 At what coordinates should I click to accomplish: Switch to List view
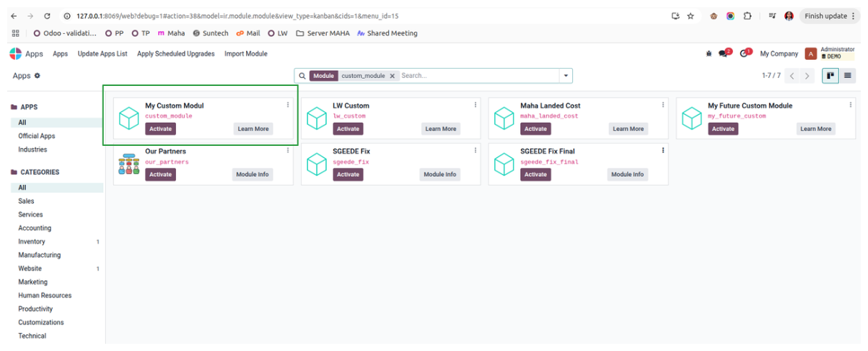point(848,76)
